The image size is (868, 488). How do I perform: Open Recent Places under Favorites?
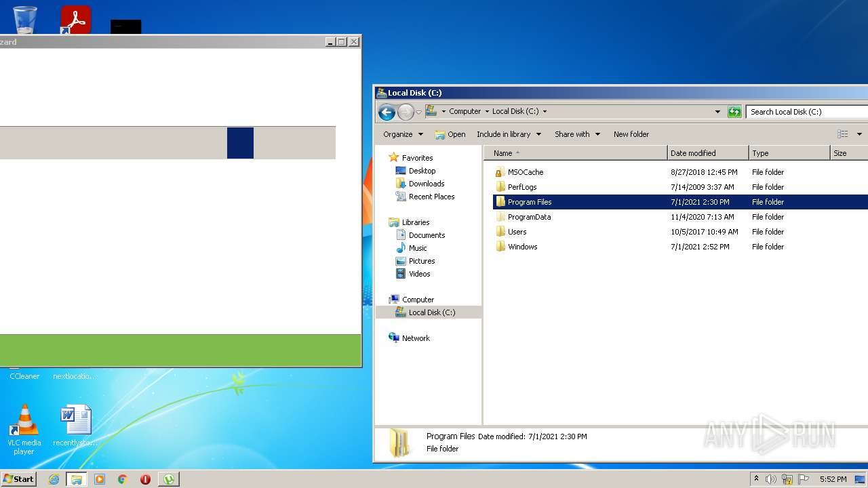pyautogui.click(x=431, y=197)
